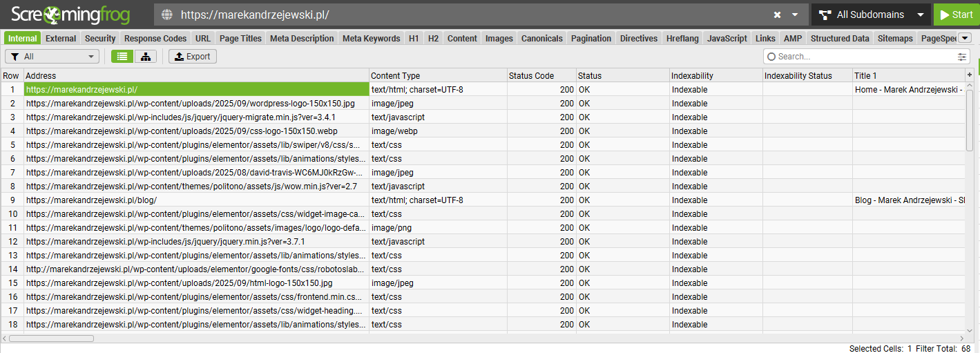Click the globe icon in URL bar
Viewport: 980px width, 353px height.
click(x=166, y=15)
